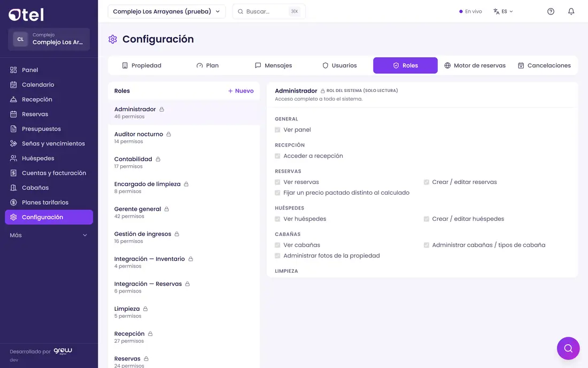This screenshot has width=588, height=368.
Task: Click the Otel logo in sidebar
Action: tap(26, 14)
